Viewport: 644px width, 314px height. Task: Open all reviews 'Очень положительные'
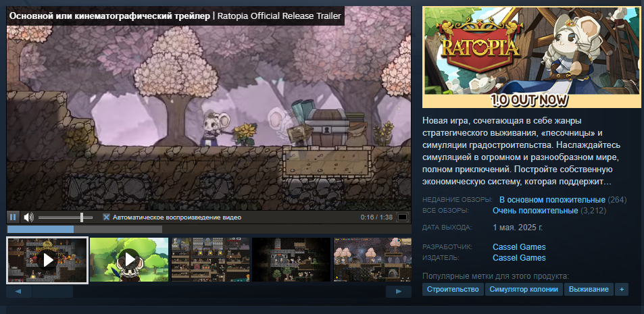(x=535, y=211)
